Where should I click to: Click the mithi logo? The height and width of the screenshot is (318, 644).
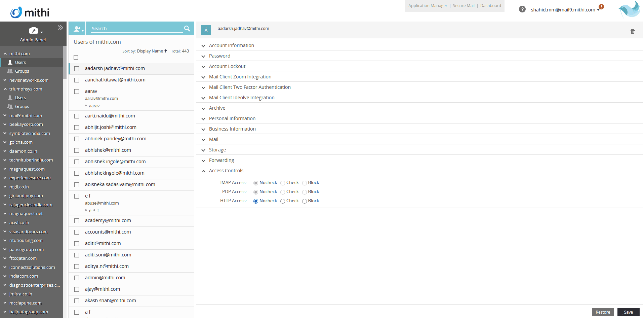30,12
